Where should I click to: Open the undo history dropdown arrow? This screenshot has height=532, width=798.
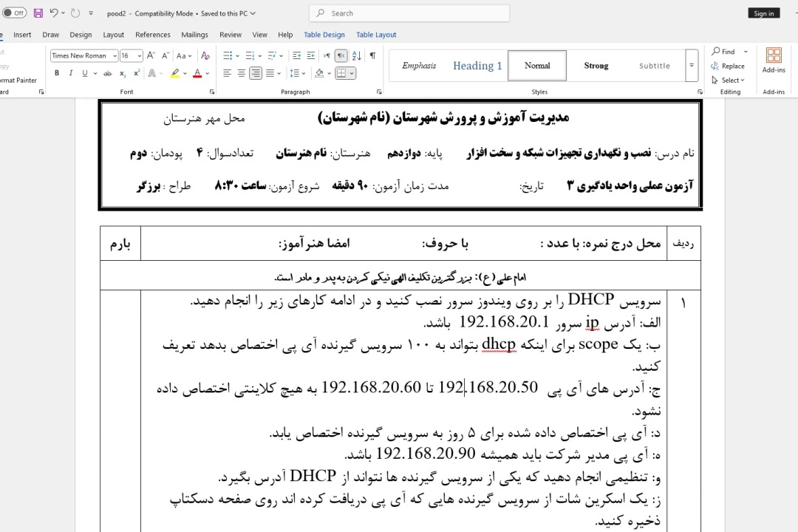tap(63, 13)
